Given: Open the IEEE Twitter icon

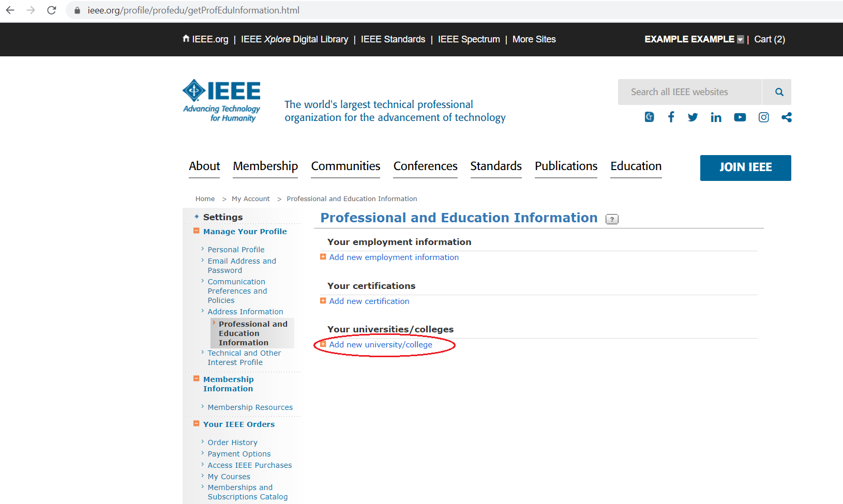Looking at the screenshot, I should (x=693, y=117).
